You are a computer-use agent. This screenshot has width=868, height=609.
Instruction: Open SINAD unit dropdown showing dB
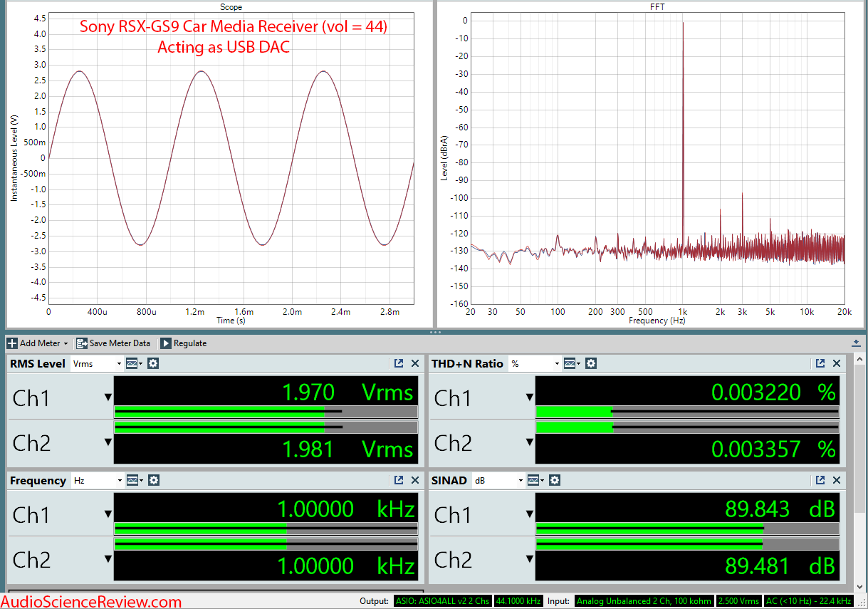(498, 481)
